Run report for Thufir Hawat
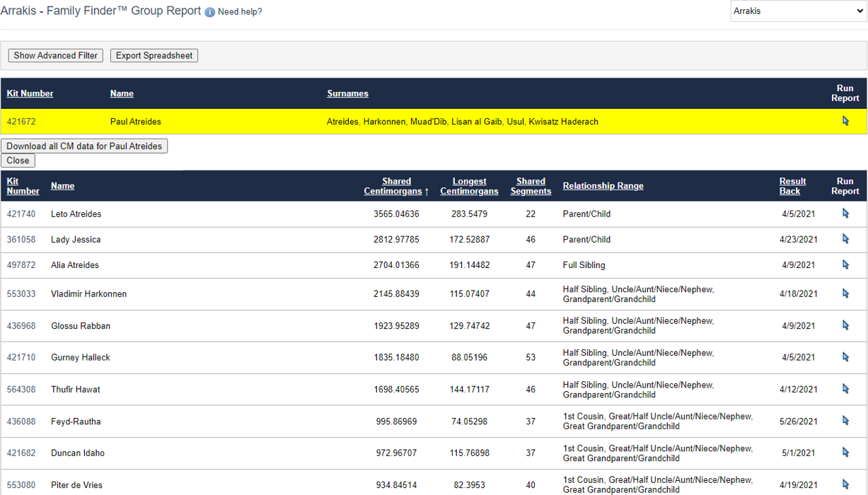The image size is (868, 495). pyautogui.click(x=845, y=389)
